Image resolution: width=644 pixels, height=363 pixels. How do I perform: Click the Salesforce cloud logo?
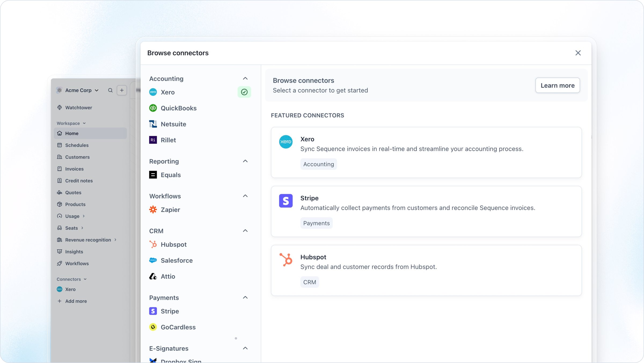click(x=153, y=260)
